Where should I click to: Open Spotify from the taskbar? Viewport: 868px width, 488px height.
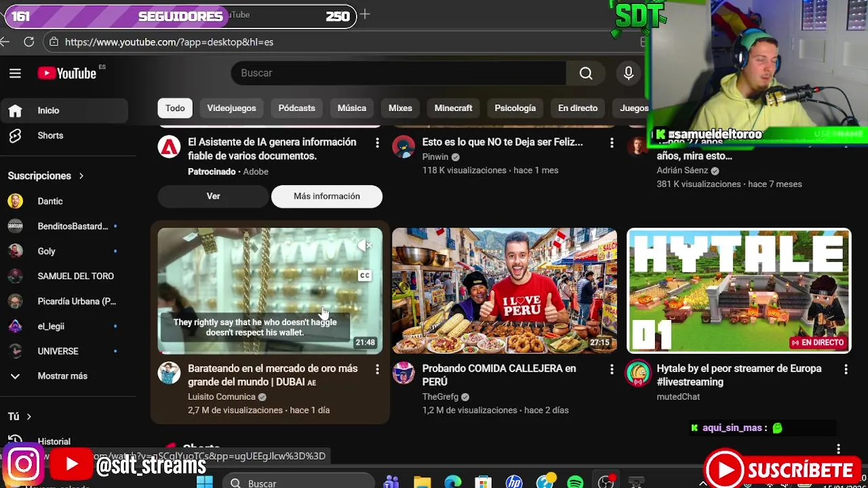[x=575, y=483]
